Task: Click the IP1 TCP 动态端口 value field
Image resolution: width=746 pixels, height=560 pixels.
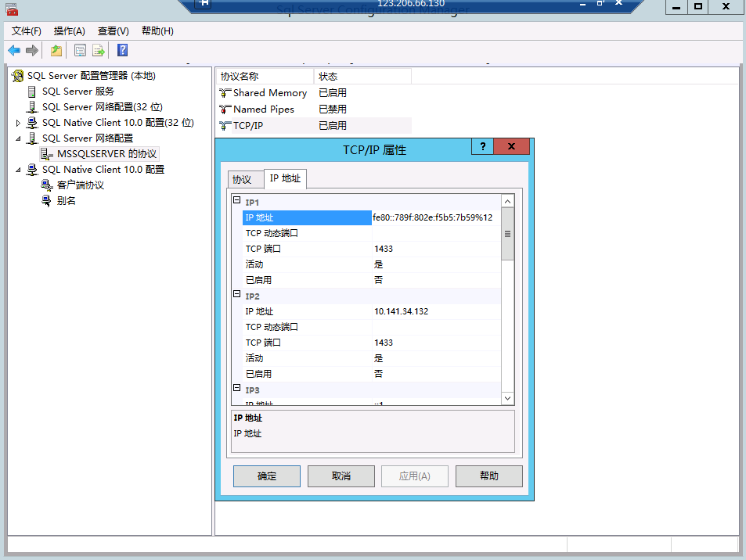Action: point(436,233)
